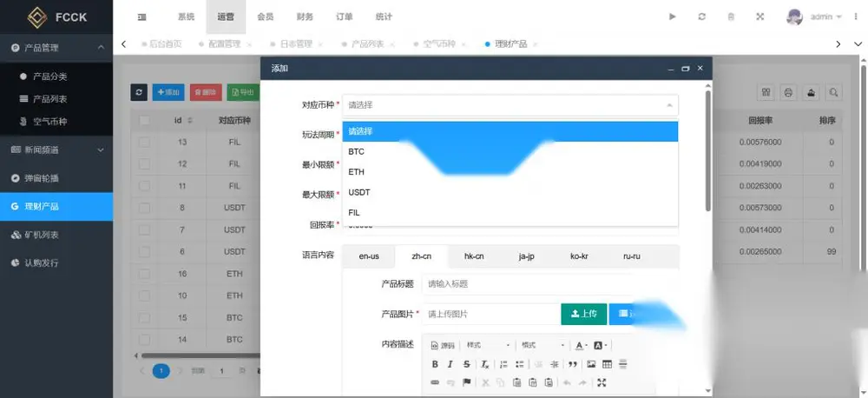
Task: Toggle italic in the content editor
Action: pos(450,364)
